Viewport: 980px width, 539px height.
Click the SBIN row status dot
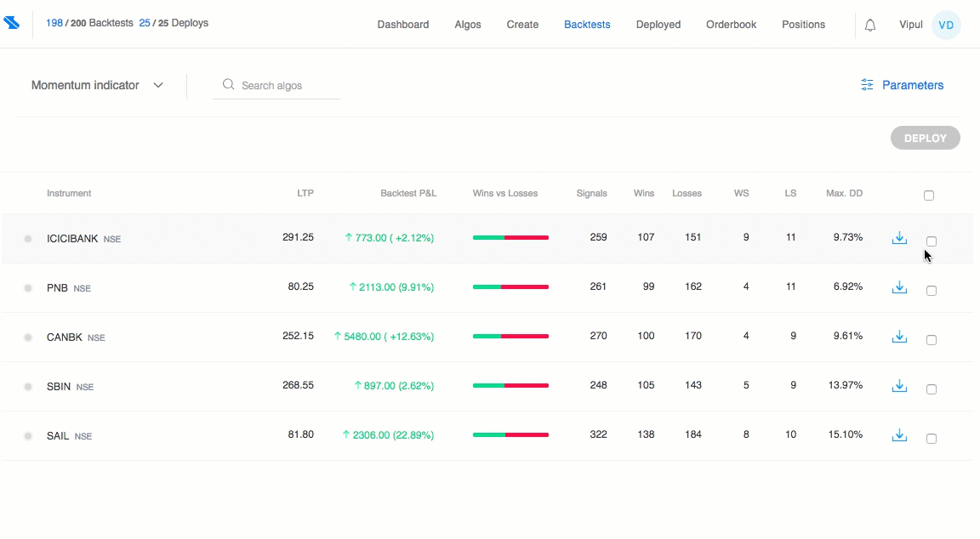pos(28,387)
